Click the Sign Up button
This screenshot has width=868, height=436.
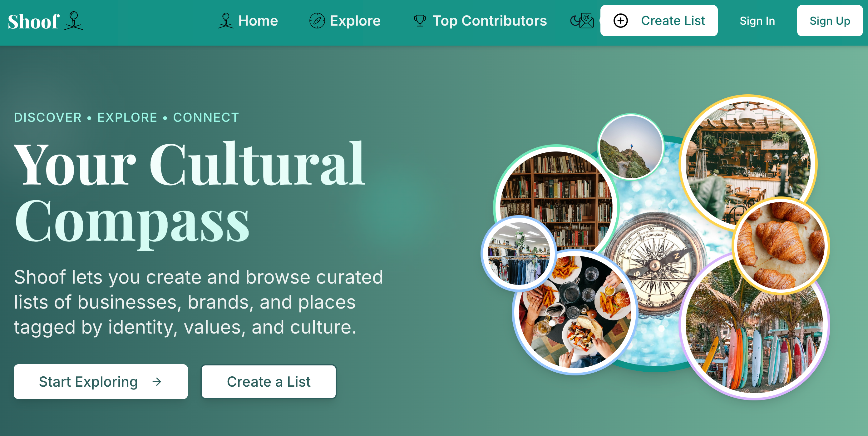pos(830,21)
